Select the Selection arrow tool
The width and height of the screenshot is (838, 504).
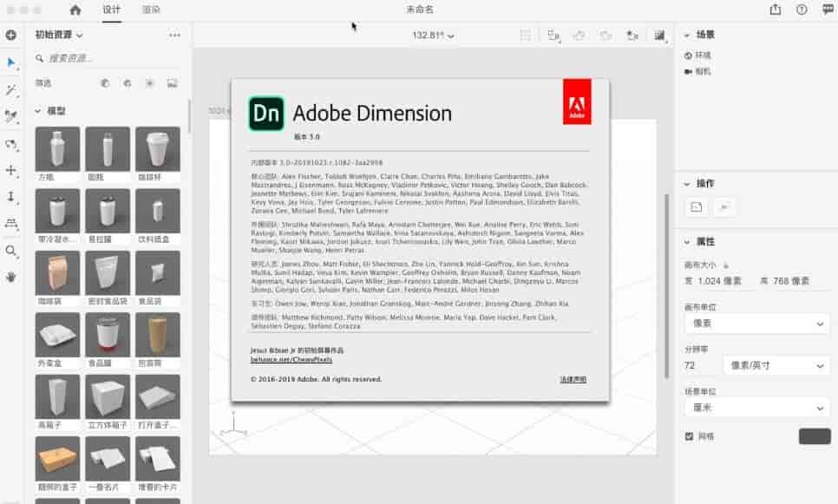11,62
